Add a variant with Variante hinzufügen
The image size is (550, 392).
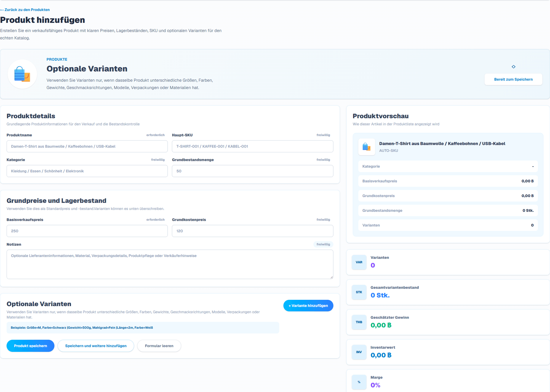308,306
